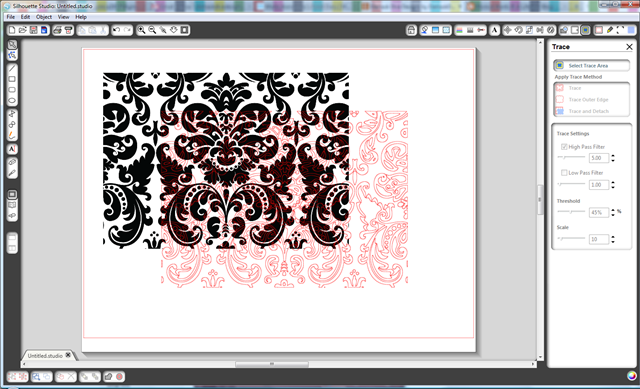The width and height of the screenshot is (640, 389).
Task: Select the Ellipse drawing tool
Action: coord(12,100)
